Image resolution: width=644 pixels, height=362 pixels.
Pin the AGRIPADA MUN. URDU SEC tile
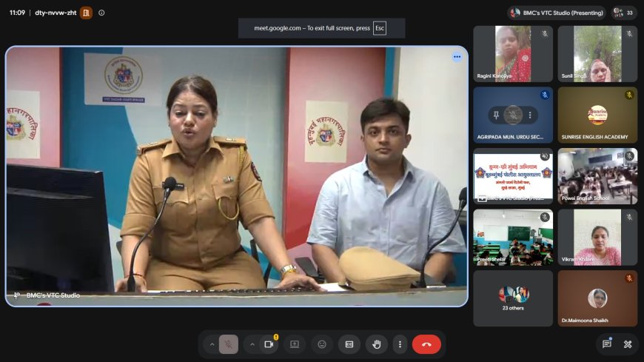pyautogui.click(x=496, y=115)
